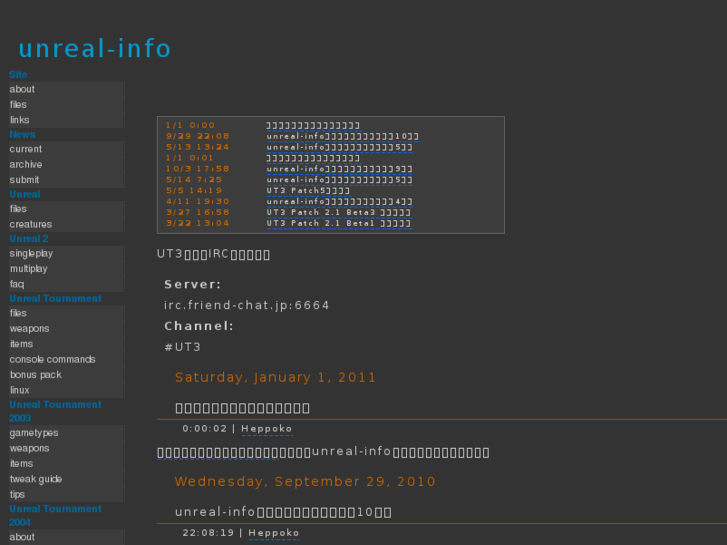This screenshot has width=727, height=545.
Task: Click the 3/27 16:58 date in news box
Action: (198, 212)
